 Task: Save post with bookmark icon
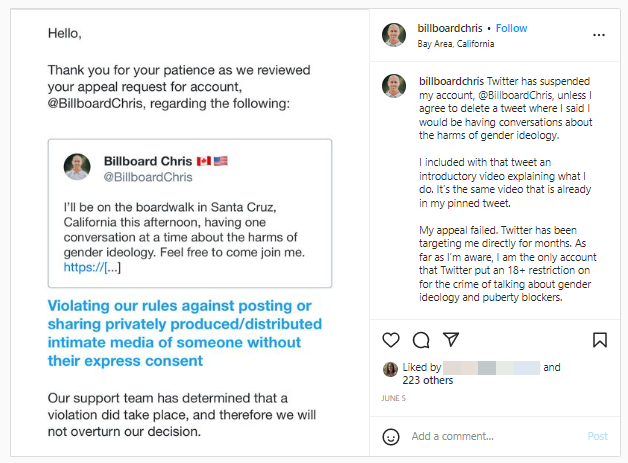click(599, 340)
